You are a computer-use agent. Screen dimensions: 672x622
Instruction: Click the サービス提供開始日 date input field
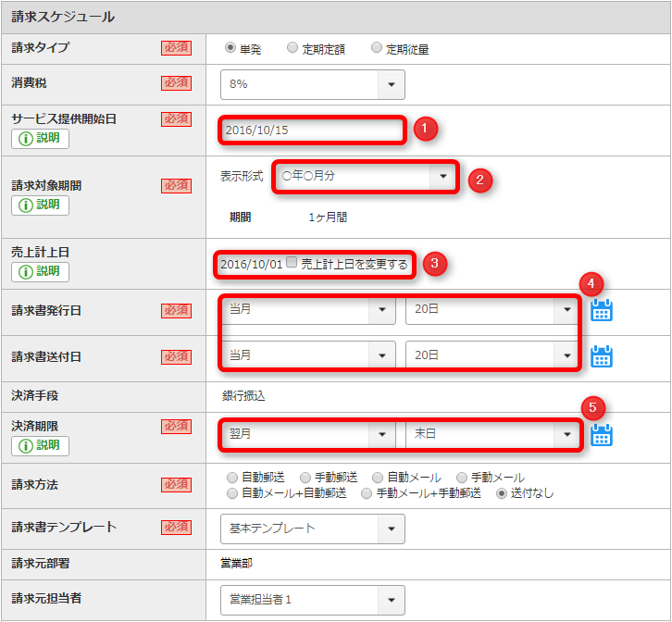click(x=312, y=131)
